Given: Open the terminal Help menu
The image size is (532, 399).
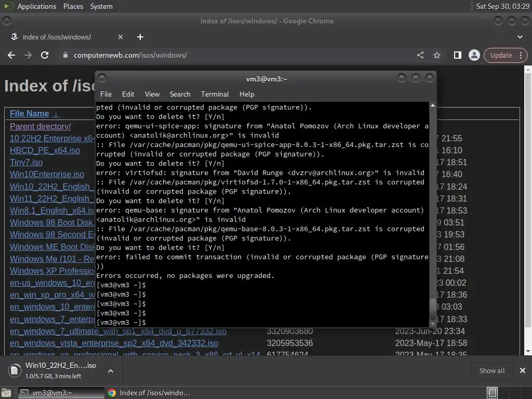Looking at the screenshot, I should [x=247, y=95].
